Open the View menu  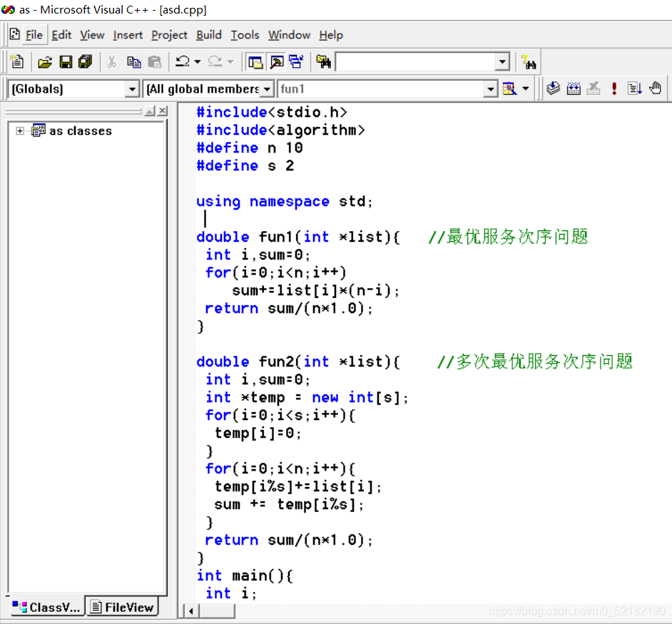click(92, 35)
